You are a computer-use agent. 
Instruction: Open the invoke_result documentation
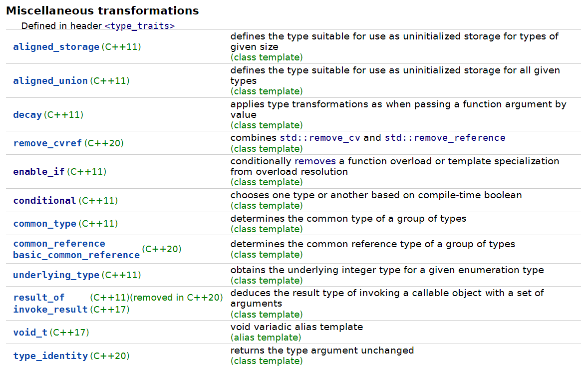click(x=50, y=310)
